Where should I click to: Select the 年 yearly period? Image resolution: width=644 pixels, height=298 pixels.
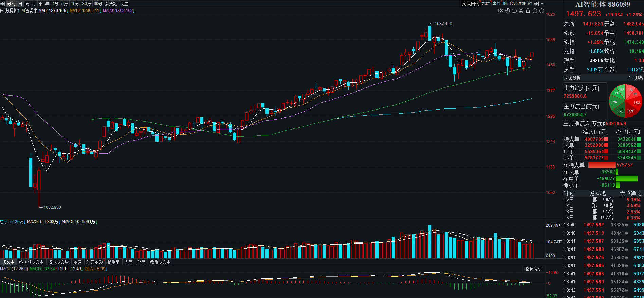48,4
